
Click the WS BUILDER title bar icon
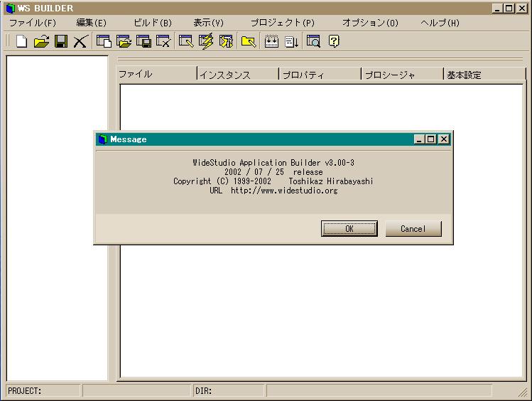[11, 8]
